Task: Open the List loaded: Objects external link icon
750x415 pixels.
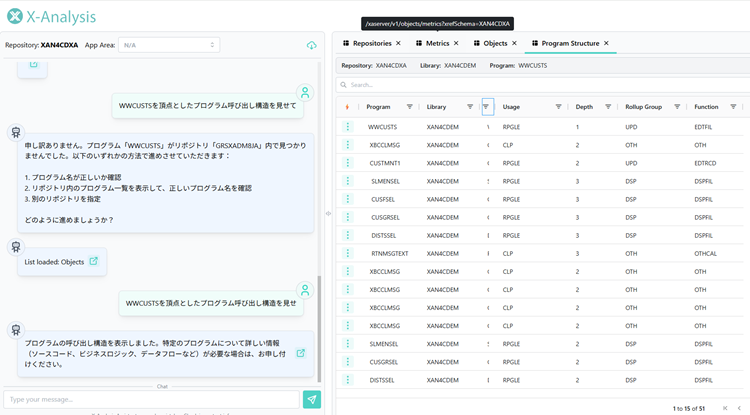Action: (x=94, y=261)
